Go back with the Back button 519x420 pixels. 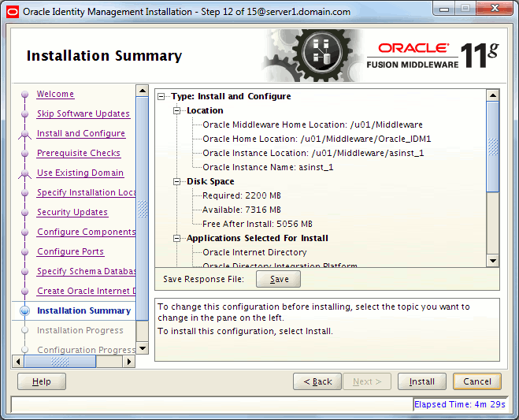tap(317, 381)
